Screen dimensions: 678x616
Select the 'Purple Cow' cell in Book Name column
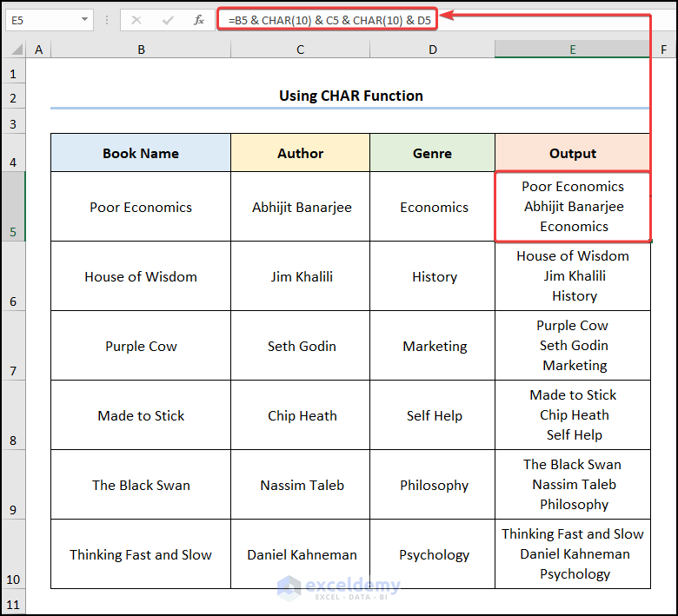tap(141, 346)
